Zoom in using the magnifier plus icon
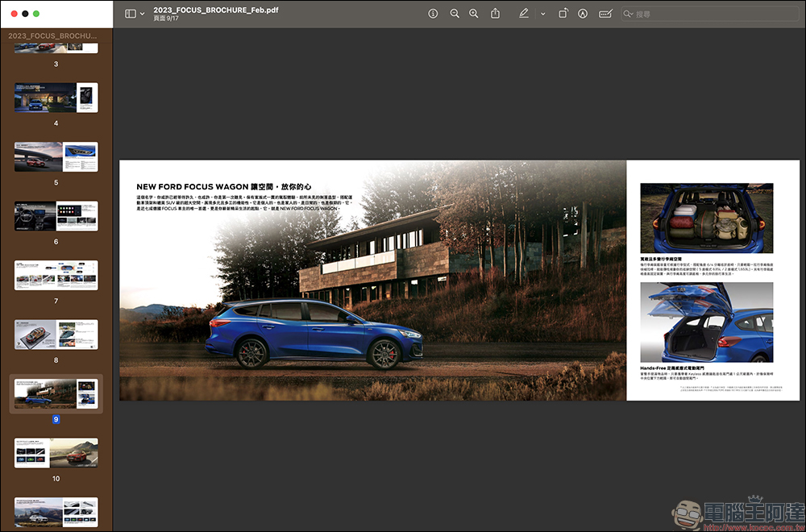806x532 pixels. tap(473, 14)
